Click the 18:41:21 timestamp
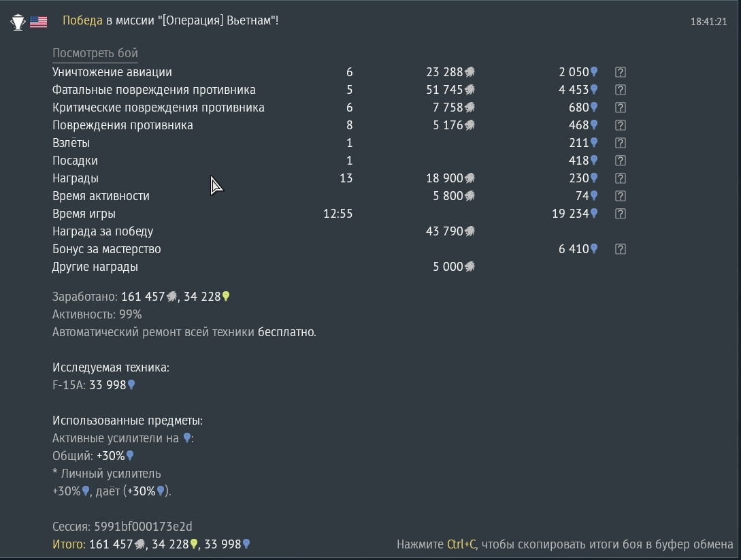This screenshot has height=560, width=741. (x=708, y=22)
